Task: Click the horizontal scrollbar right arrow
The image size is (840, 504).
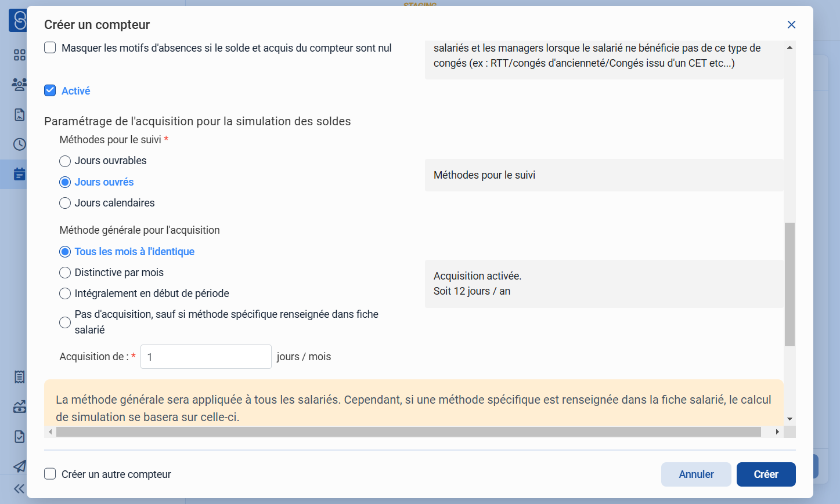Action: coord(777,432)
